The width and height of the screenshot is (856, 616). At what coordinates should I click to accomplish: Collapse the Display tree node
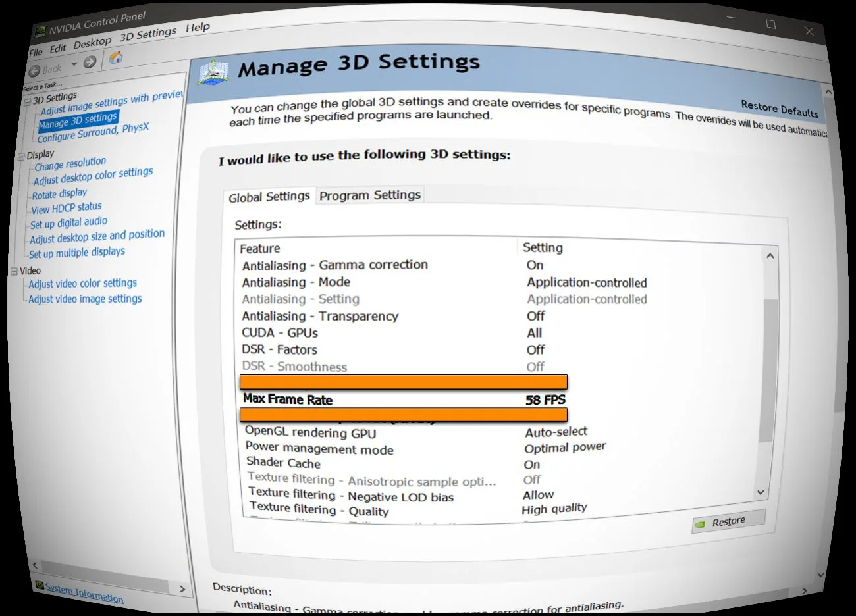click(20, 156)
